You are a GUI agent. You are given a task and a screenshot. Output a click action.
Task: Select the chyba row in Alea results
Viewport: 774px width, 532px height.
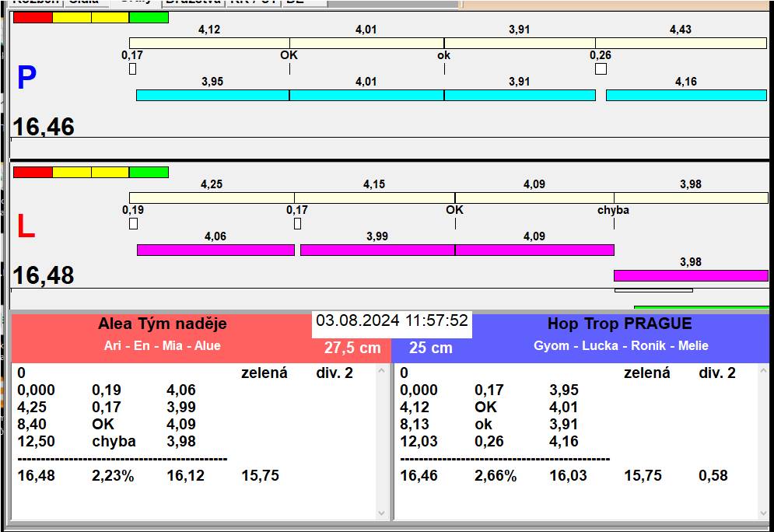(114, 442)
